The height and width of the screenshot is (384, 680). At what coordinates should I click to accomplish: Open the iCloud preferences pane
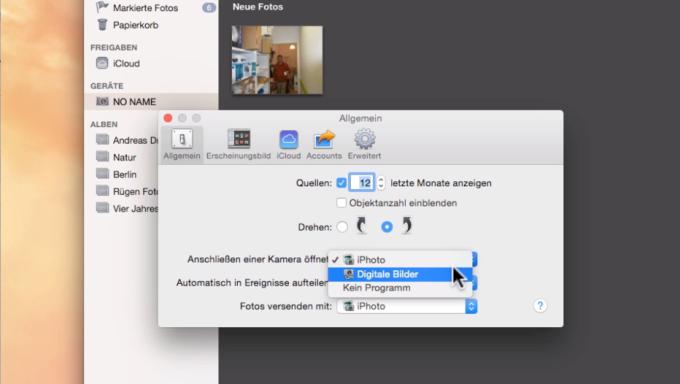[288, 145]
